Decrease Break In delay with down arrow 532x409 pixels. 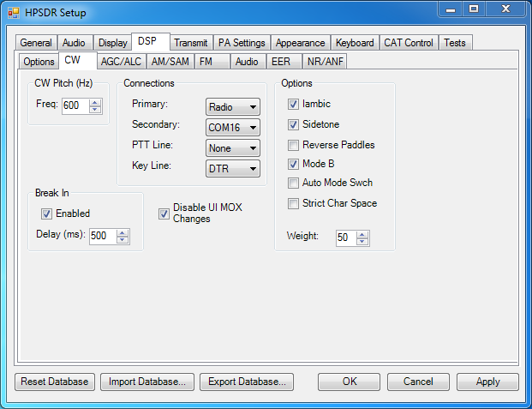click(123, 239)
